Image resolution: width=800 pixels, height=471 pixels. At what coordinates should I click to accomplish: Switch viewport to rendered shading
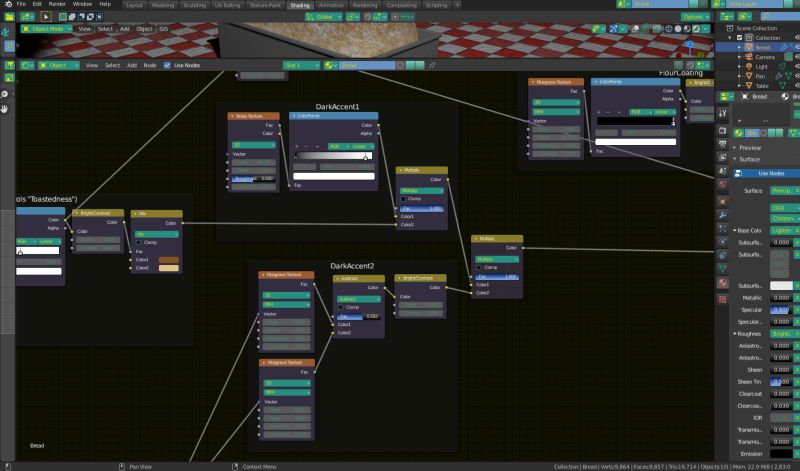pyautogui.click(x=696, y=29)
